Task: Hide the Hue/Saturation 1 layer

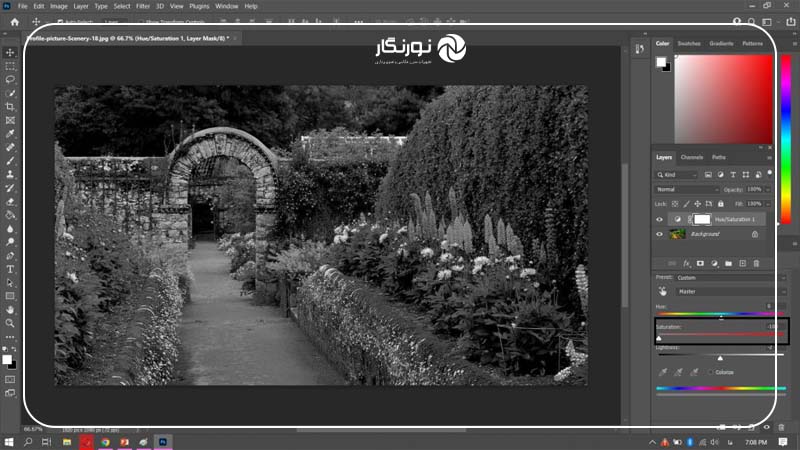Action: click(x=659, y=219)
